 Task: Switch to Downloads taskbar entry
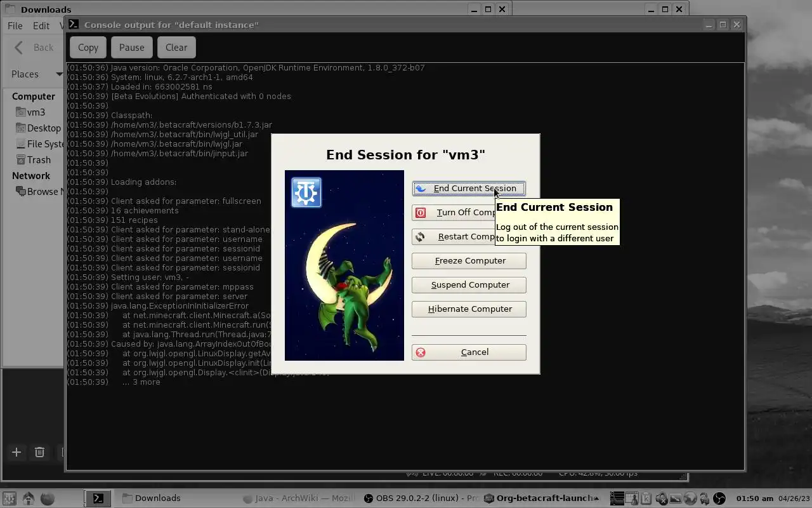pyautogui.click(x=151, y=498)
